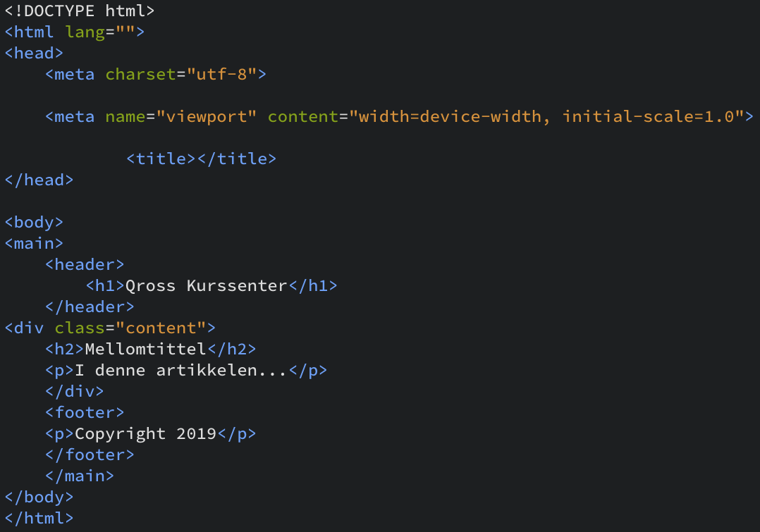Click the DOCTYPE html declaration
Viewport: 760px width, 532px height.
pos(80,11)
